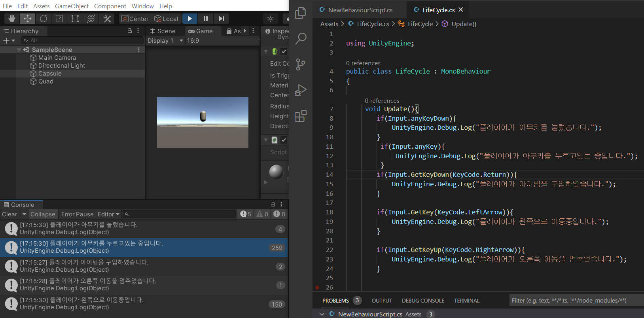Select the log entry with count 259

(144, 247)
